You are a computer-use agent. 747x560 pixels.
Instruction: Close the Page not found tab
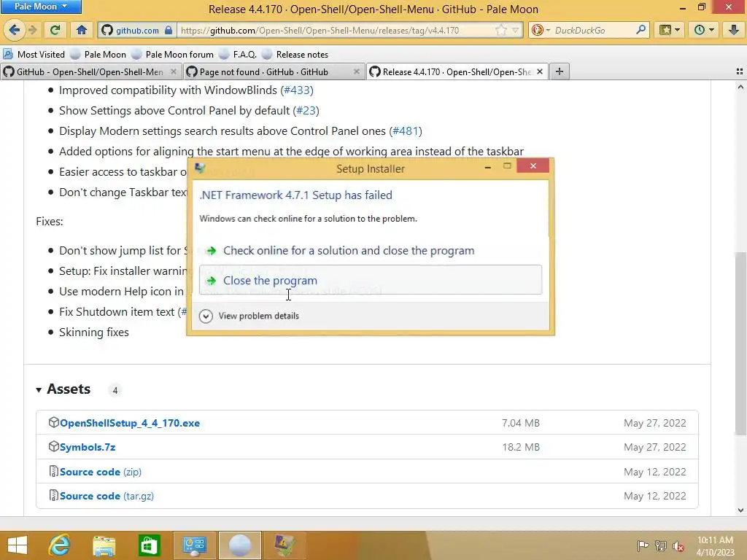(x=356, y=72)
